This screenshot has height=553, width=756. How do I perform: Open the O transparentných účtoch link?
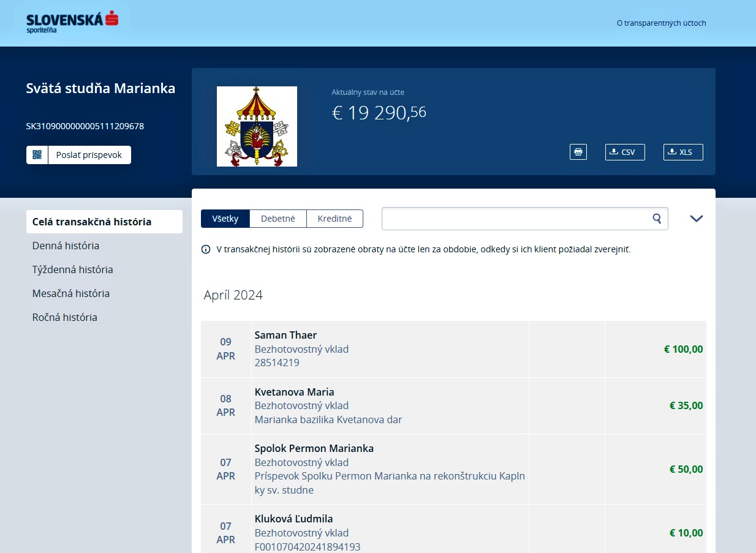(x=661, y=23)
